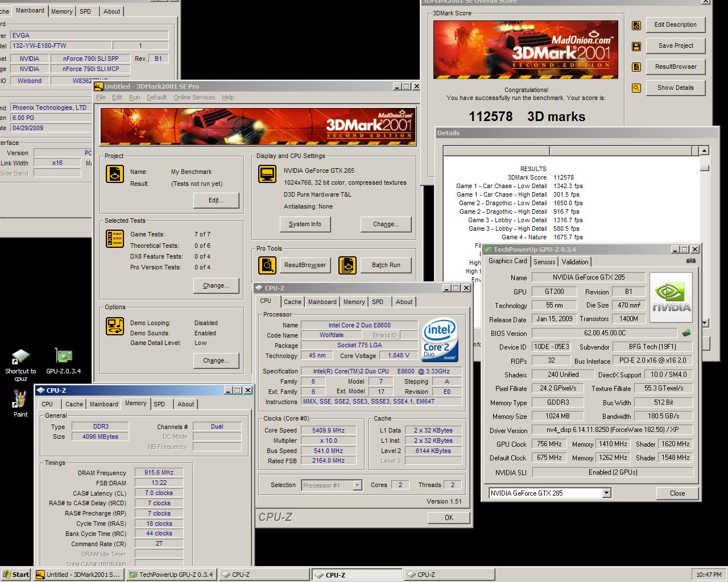
Task: Switch to 3DMark2001 taskbar item
Action: coord(78,575)
